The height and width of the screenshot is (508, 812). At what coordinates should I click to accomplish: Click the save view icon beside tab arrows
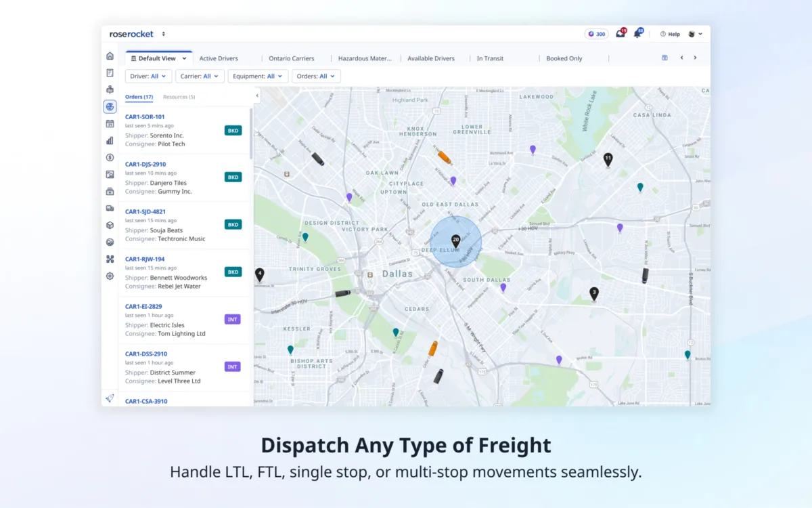pos(664,58)
